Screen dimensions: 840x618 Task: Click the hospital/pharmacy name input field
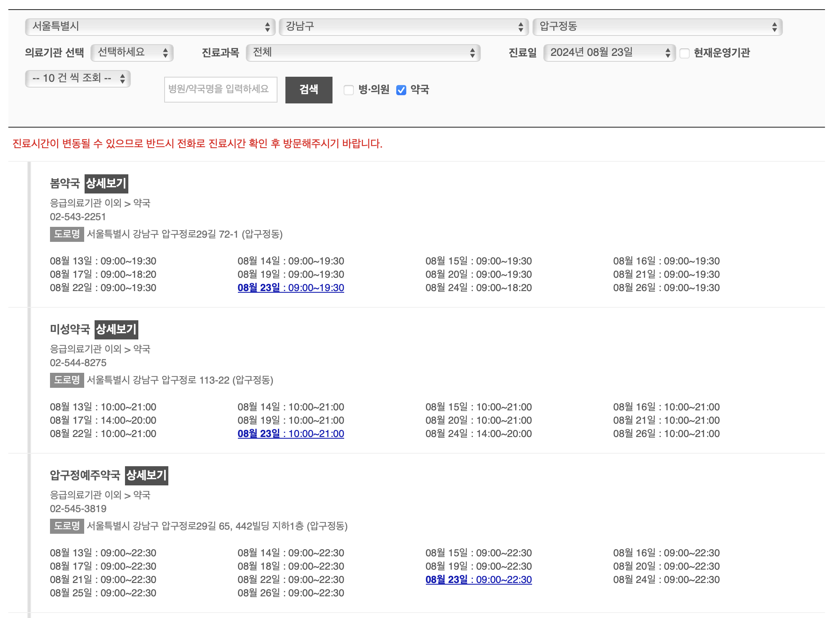click(x=220, y=89)
